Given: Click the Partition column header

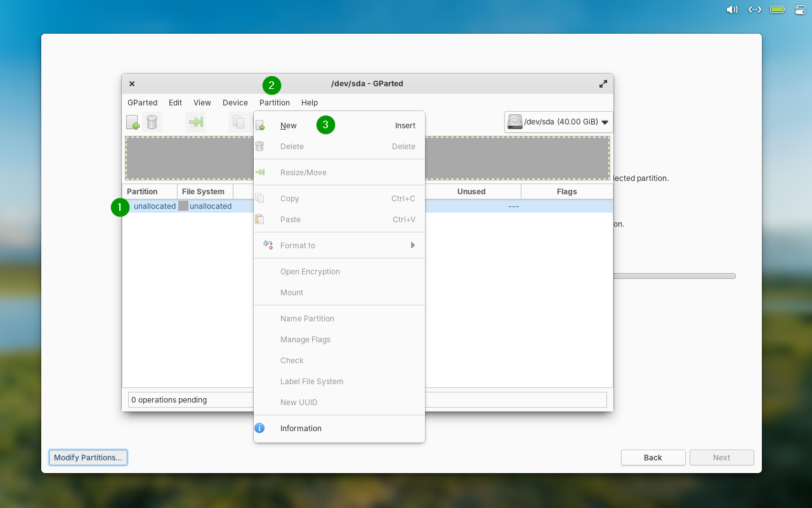Looking at the screenshot, I should (x=150, y=192).
